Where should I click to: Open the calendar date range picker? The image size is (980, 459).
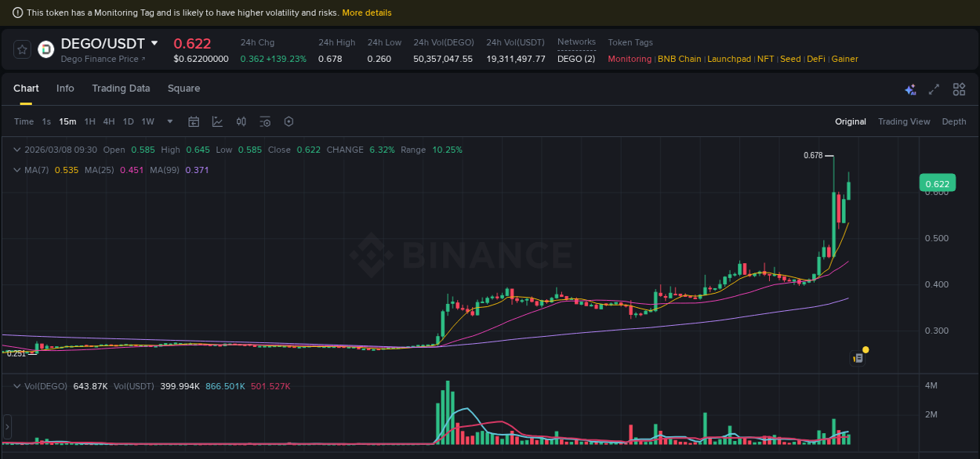point(194,121)
